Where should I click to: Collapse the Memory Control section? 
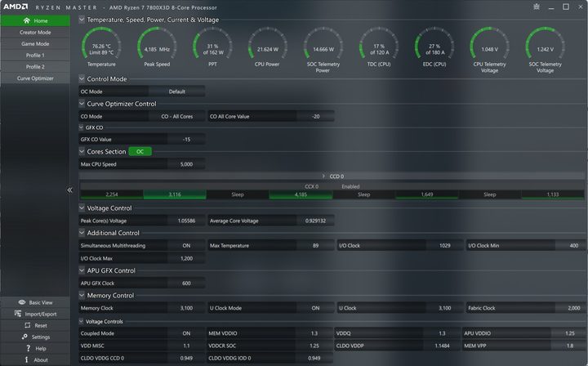click(82, 295)
